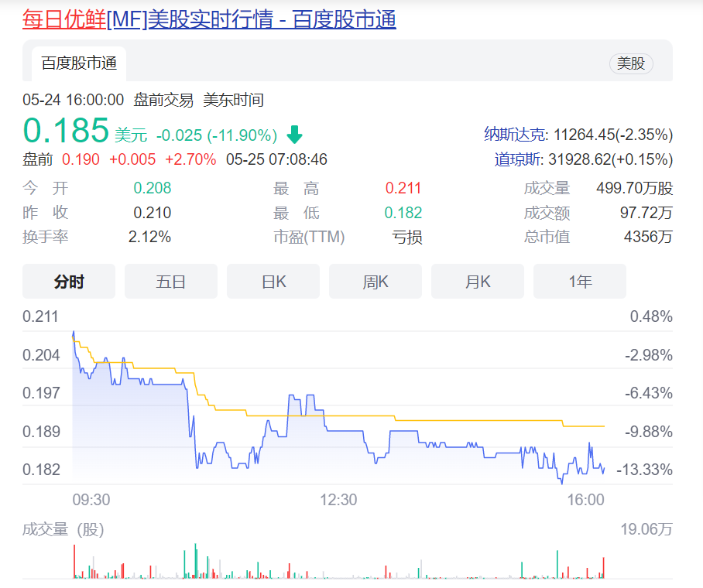Click the 16:00 time axis label
Screen dimensions: 703x588
coord(585,499)
